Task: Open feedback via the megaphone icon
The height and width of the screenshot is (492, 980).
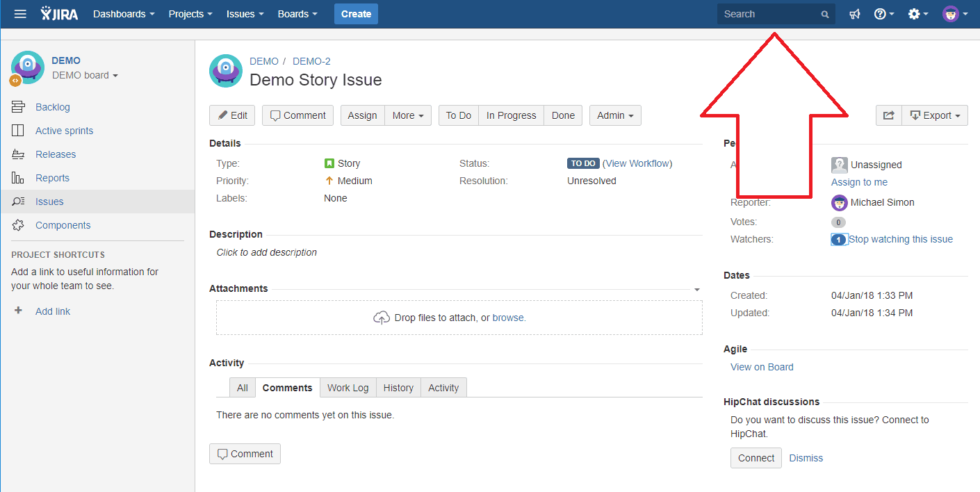Action: 854,13
